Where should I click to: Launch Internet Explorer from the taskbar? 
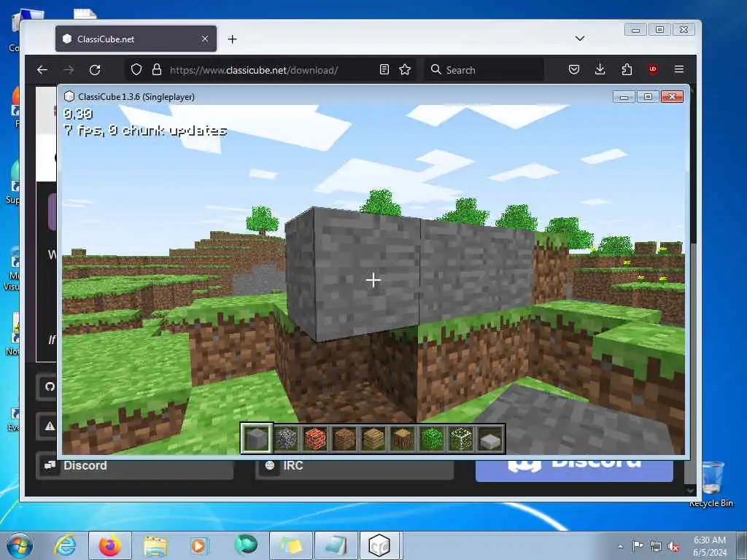65,545
